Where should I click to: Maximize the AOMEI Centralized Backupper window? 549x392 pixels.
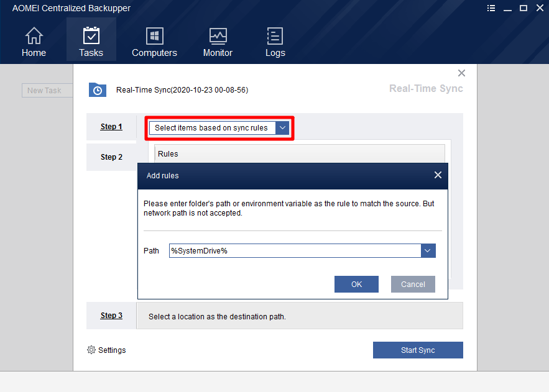[524, 8]
